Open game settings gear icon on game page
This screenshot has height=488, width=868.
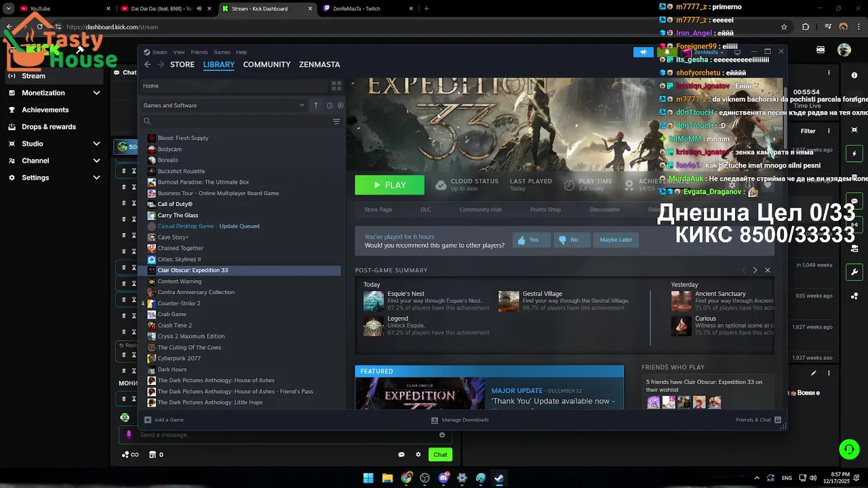pyautogui.click(x=732, y=184)
